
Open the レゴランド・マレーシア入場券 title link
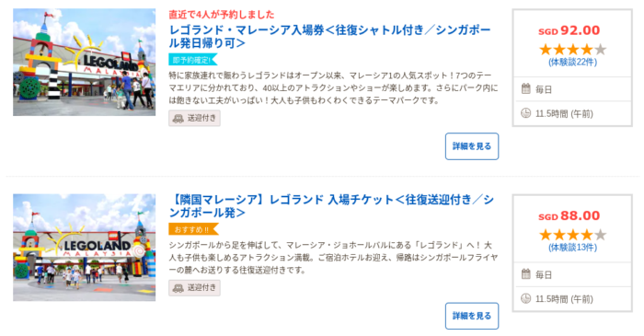(329, 36)
